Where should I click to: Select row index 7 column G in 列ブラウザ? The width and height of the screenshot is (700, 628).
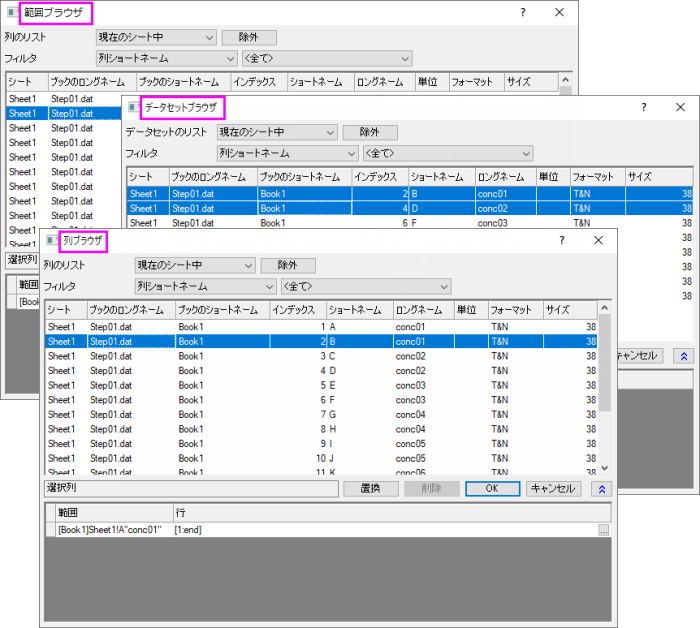[321, 415]
